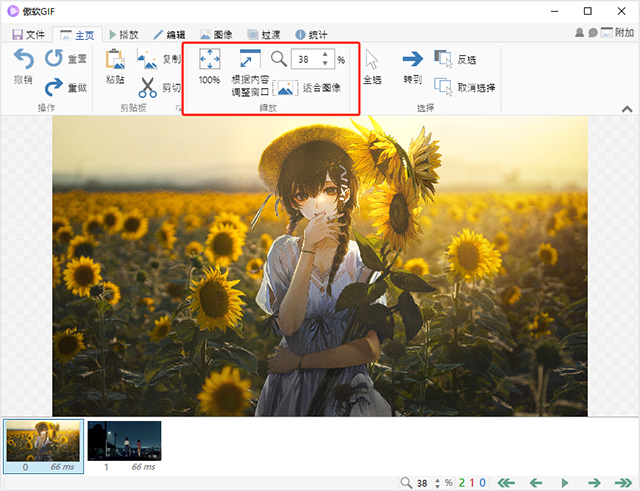The image size is (640, 491).
Task: Click the Undo (撤销) arrow icon
Action: point(24,59)
